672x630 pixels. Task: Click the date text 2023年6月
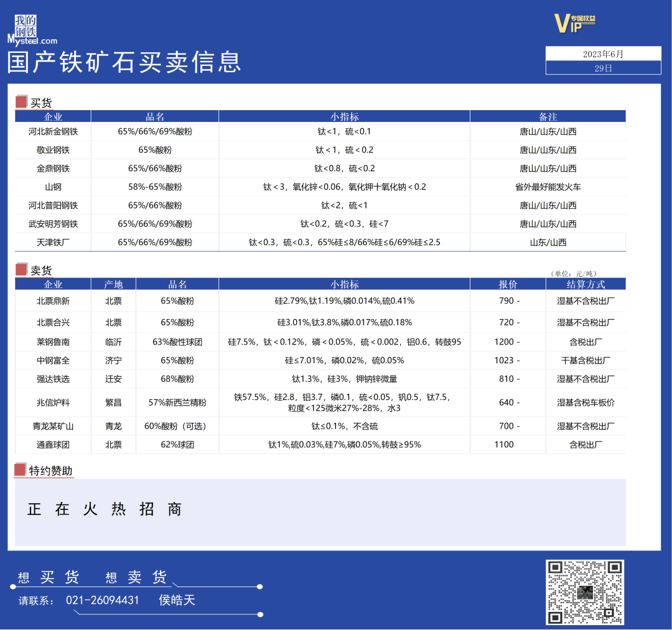pos(603,54)
